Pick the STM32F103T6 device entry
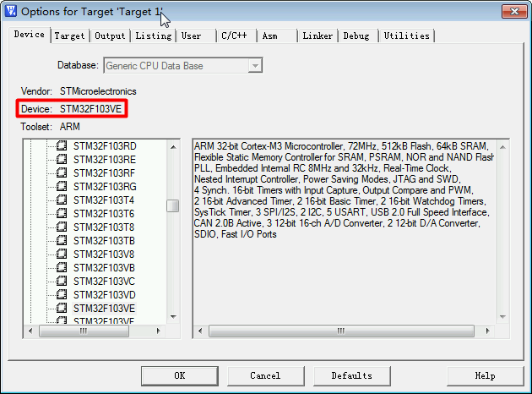Viewport: 532px width, 394px height. point(104,214)
